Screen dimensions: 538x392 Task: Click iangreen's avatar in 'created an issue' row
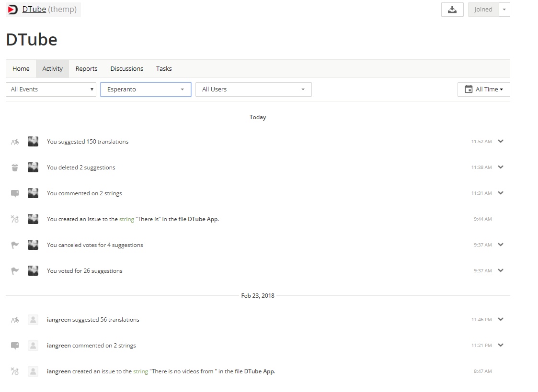pyautogui.click(x=33, y=371)
